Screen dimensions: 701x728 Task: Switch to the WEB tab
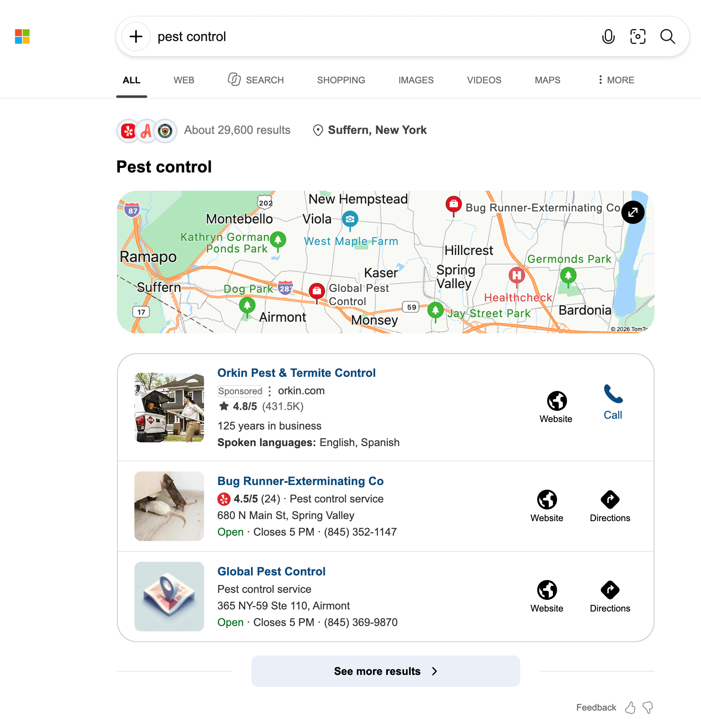coord(184,80)
